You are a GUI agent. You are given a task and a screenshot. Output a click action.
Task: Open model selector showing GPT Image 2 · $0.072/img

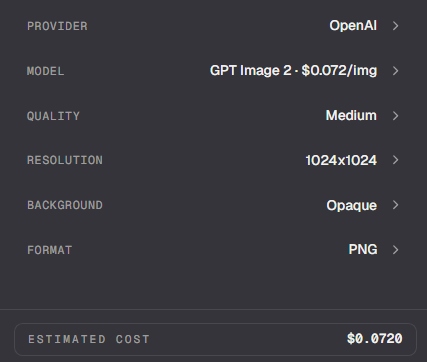294,71
